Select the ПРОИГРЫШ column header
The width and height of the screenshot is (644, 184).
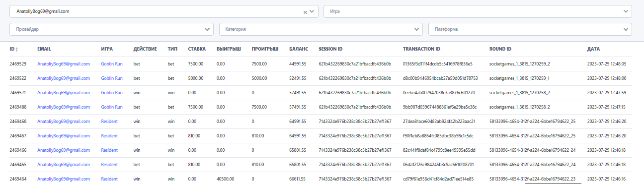[x=265, y=49]
